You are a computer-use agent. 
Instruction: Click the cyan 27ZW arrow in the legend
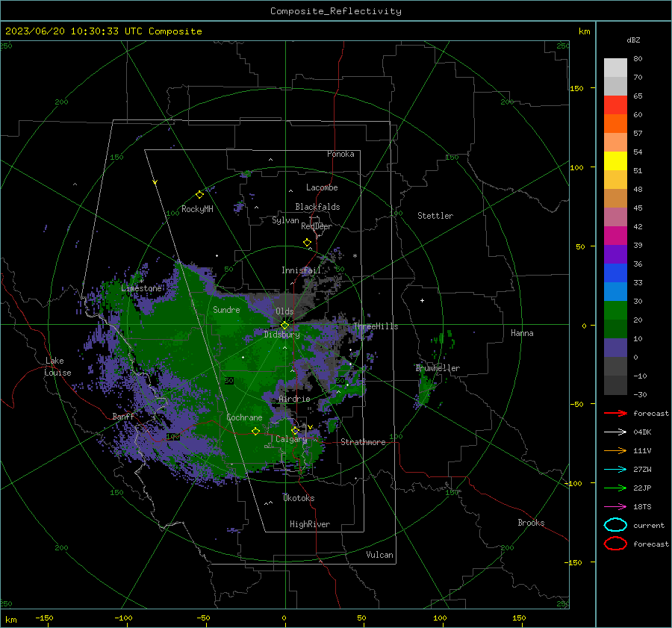point(615,470)
